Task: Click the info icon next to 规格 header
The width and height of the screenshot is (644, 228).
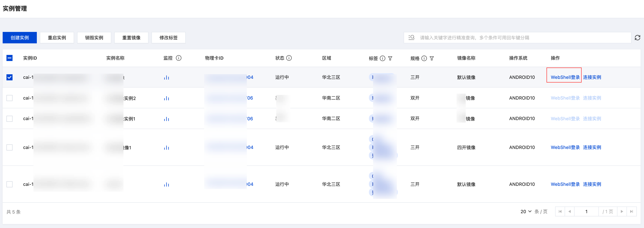Action: (x=424, y=58)
